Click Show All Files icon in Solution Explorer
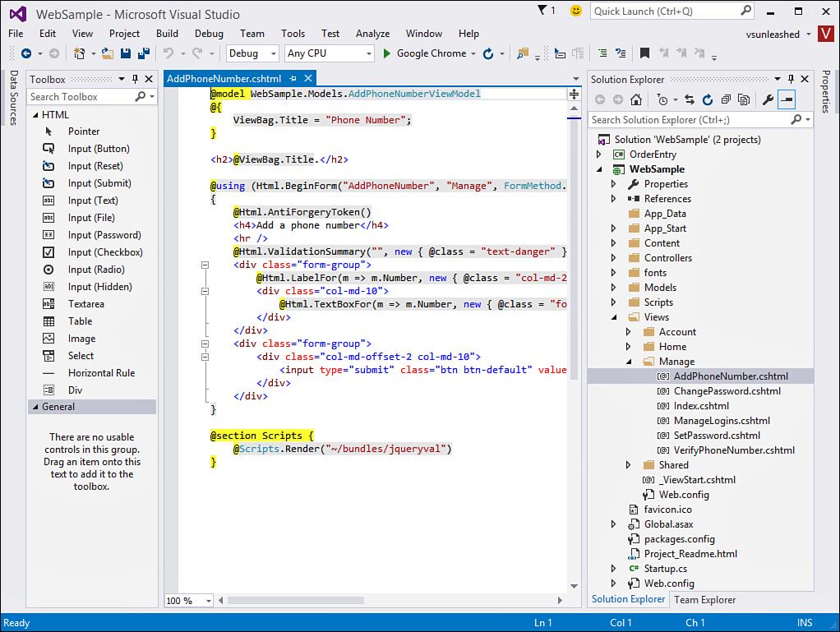 [x=744, y=99]
